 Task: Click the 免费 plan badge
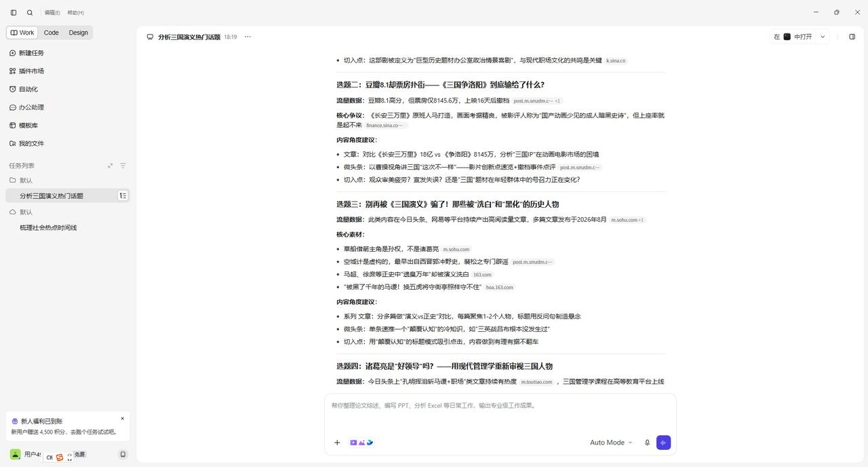coord(79,454)
